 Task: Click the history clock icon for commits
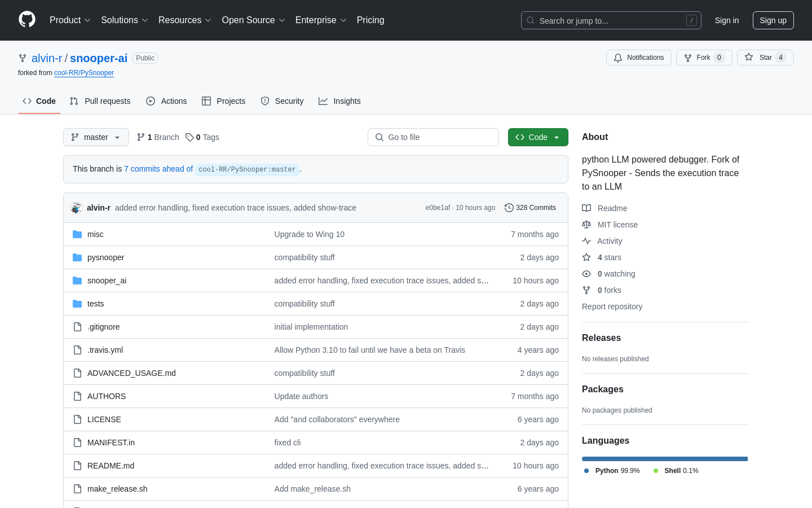[x=509, y=208]
